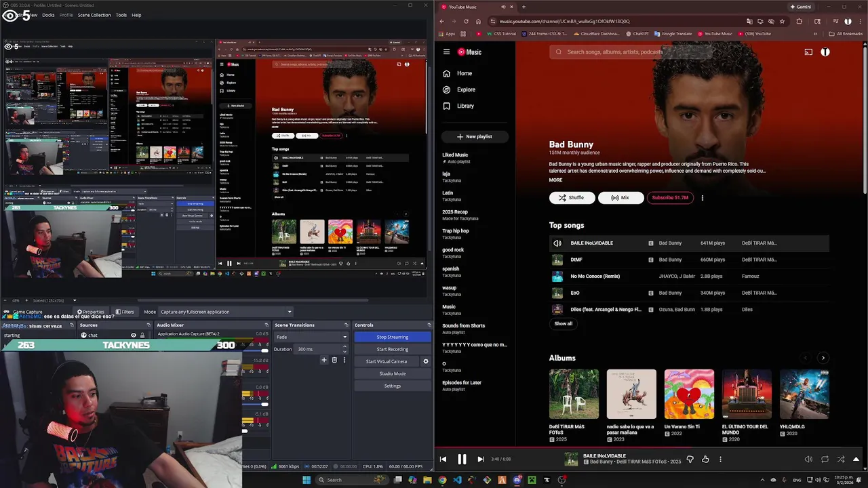
Task: Click the Gemini button in Chrome
Action: 800,7
